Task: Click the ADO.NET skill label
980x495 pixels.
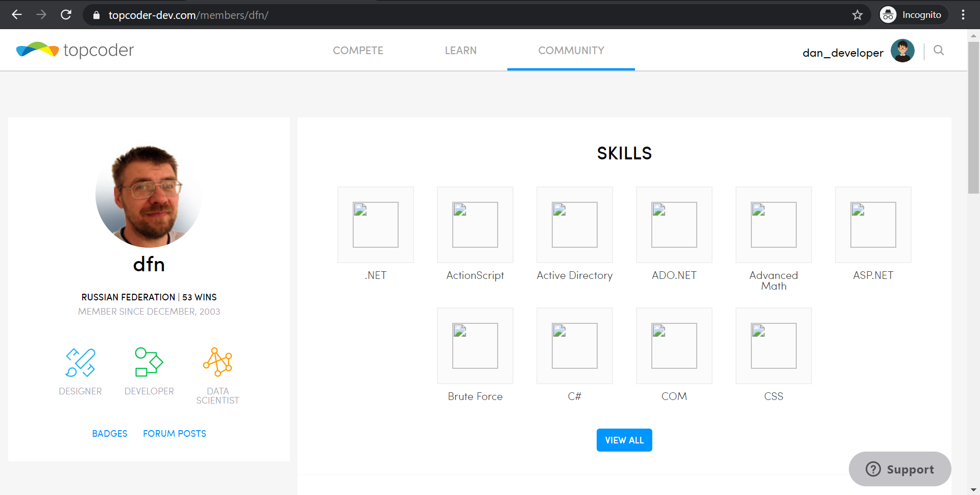Action: click(x=674, y=275)
